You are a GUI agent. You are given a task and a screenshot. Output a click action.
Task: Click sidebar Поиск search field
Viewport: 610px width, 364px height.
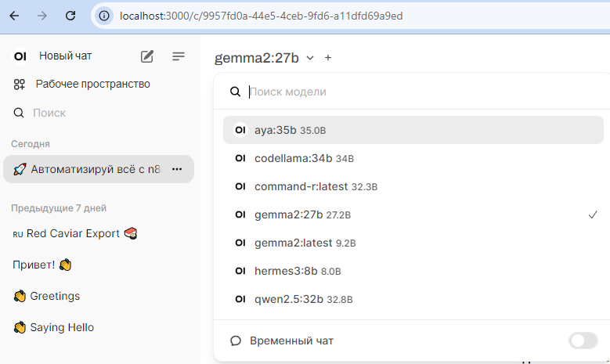[x=99, y=113]
